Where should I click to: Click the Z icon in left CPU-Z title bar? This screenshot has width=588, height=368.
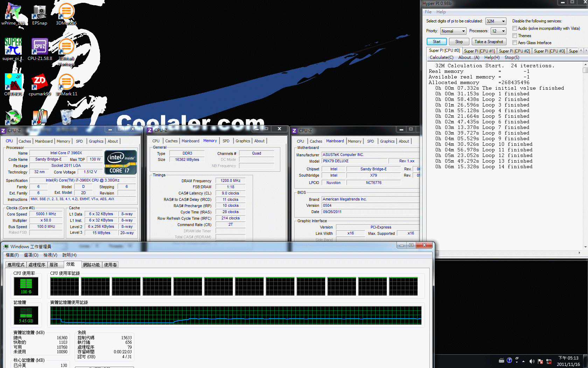click(x=3, y=130)
